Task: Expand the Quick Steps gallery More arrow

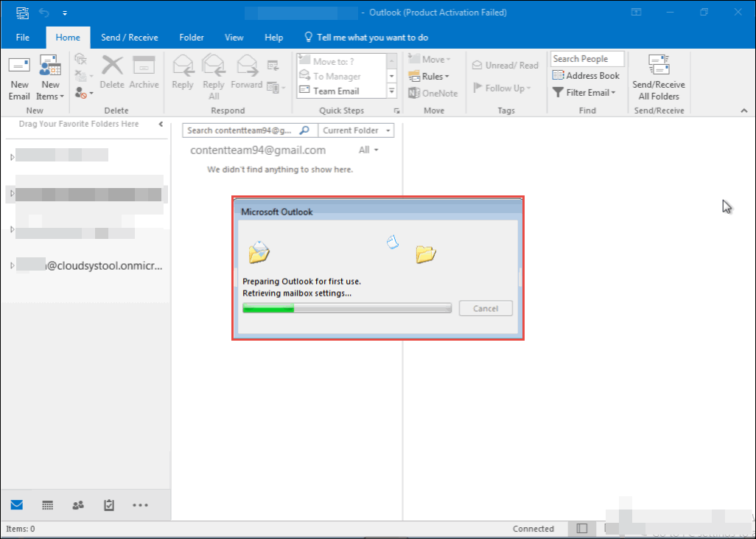Action: pos(391,91)
